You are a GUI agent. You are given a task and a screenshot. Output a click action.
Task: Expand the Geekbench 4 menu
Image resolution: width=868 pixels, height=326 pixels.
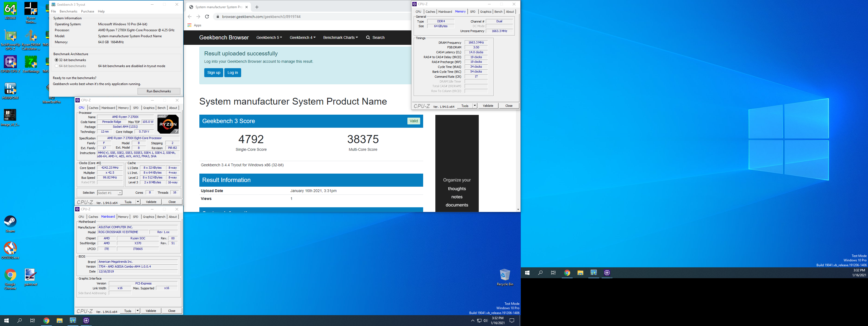click(x=303, y=37)
